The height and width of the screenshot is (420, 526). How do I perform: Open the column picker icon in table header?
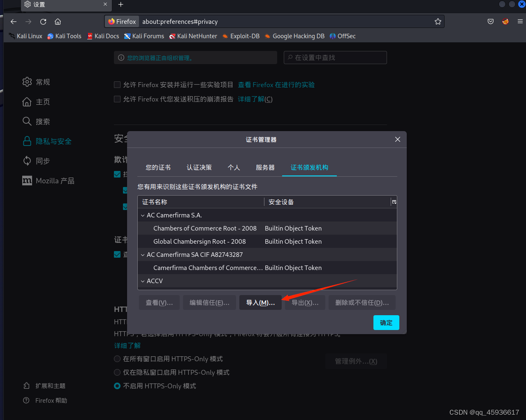click(x=394, y=202)
